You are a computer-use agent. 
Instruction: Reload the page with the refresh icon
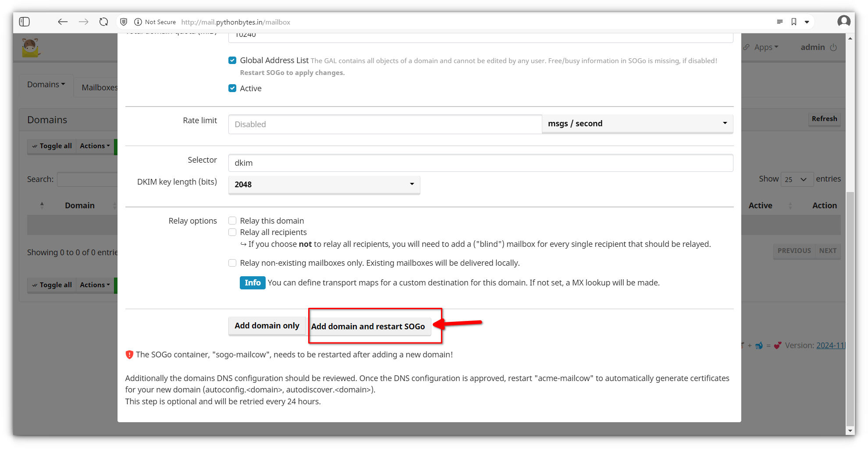[x=103, y=21]
